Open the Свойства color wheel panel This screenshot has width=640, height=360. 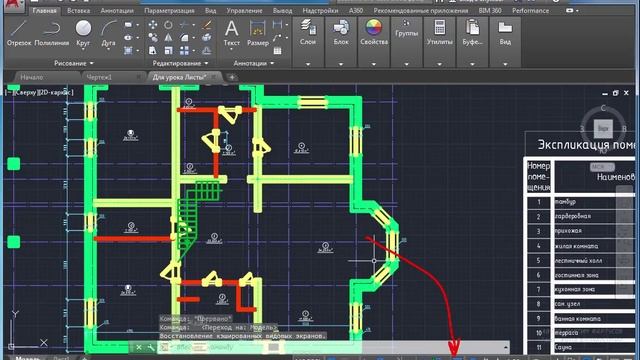point(374,32)
